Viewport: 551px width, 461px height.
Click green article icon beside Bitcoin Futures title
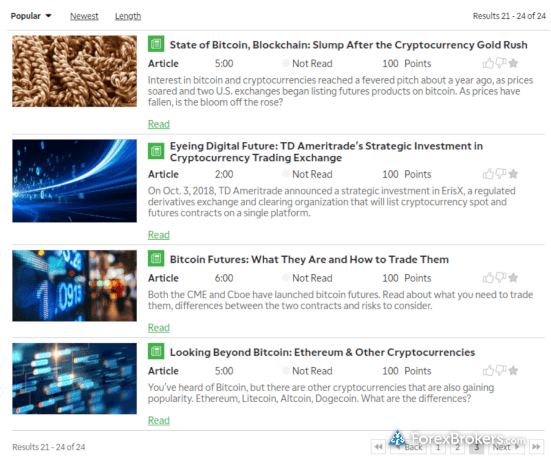click(x=156, y=259)
